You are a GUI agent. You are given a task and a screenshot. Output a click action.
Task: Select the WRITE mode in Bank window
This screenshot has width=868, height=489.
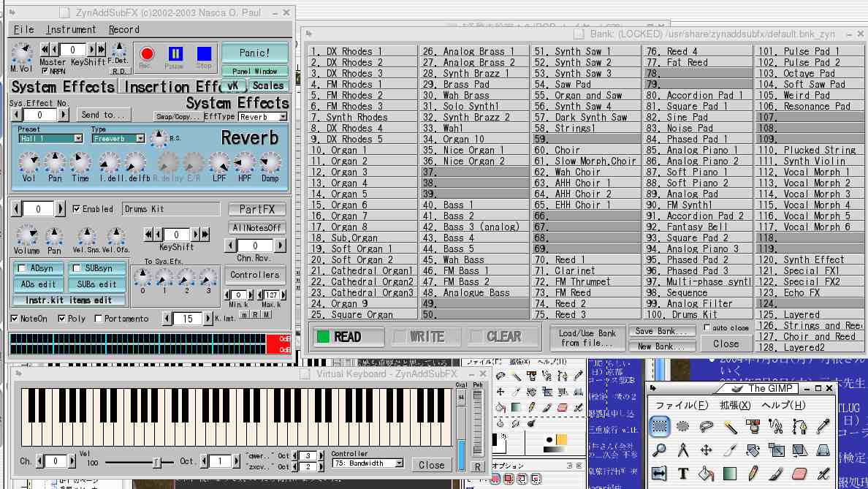(x=425, y=337)
